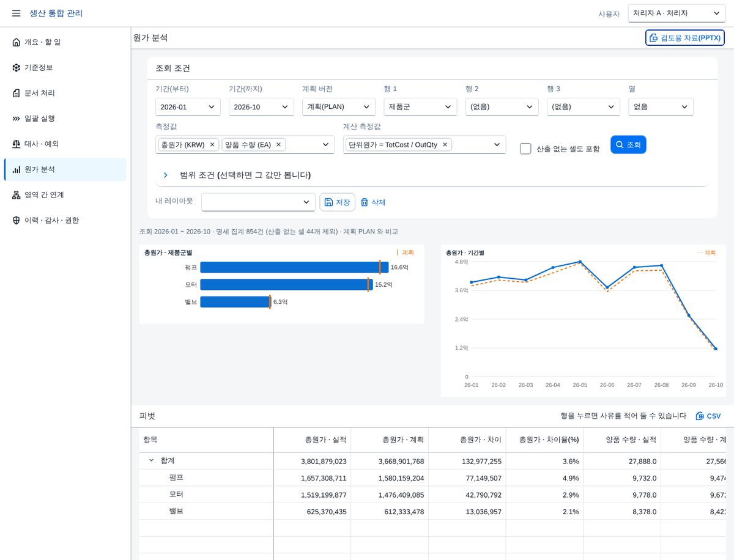Click the 총원가 · 계획 column header

coord(390,440)
